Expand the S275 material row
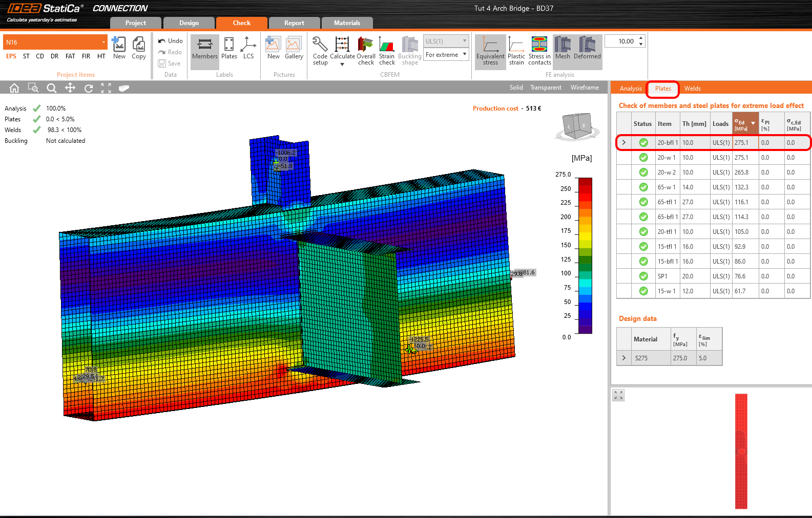 623,358
